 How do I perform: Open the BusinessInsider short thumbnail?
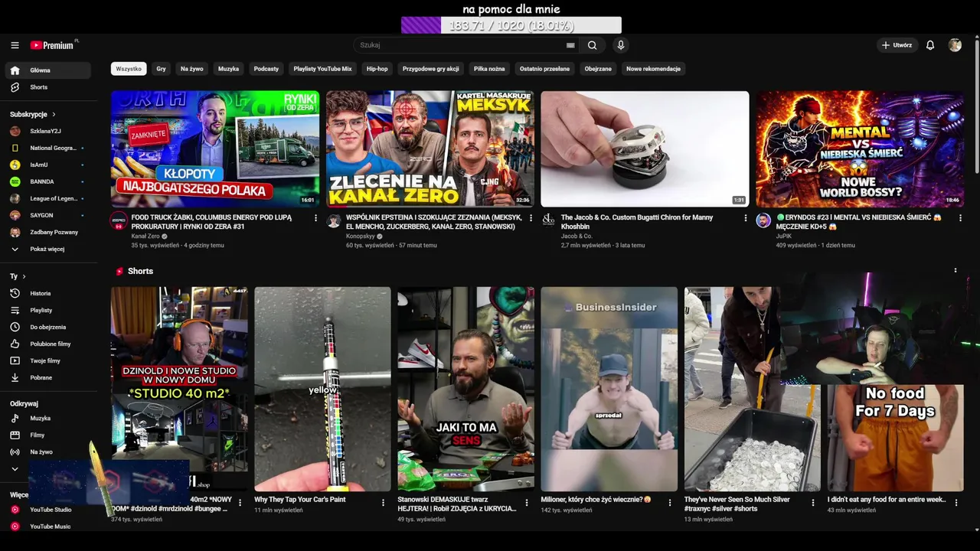609,389
